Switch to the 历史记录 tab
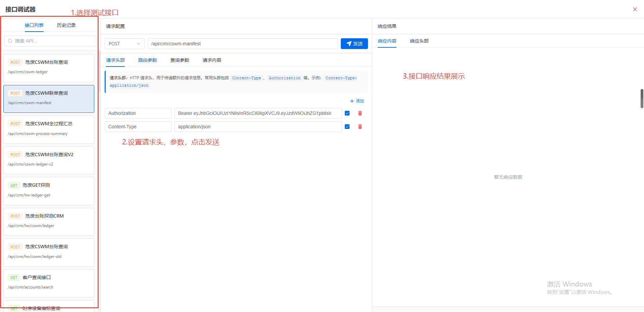The image size is (644, 312). 66,25
